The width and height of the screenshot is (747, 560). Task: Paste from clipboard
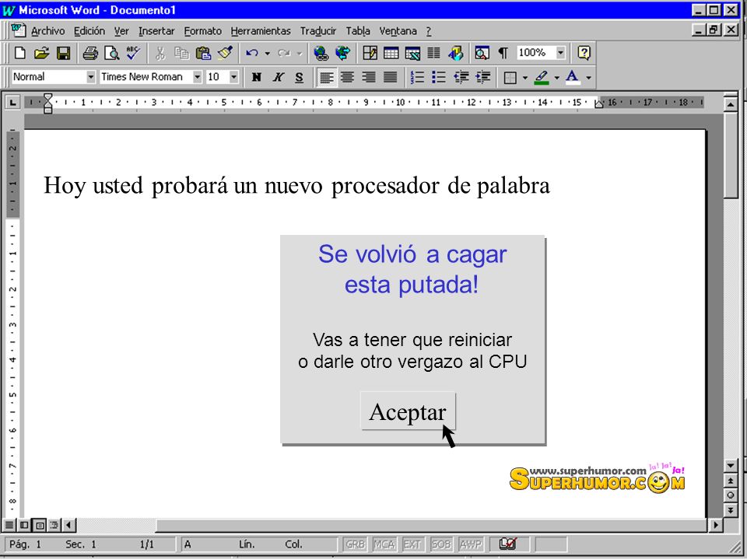coord(203,53)
